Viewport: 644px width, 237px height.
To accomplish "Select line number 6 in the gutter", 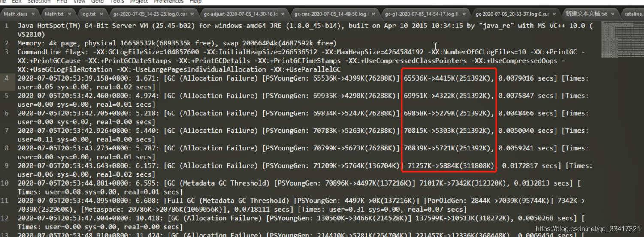I will [6, 113].
